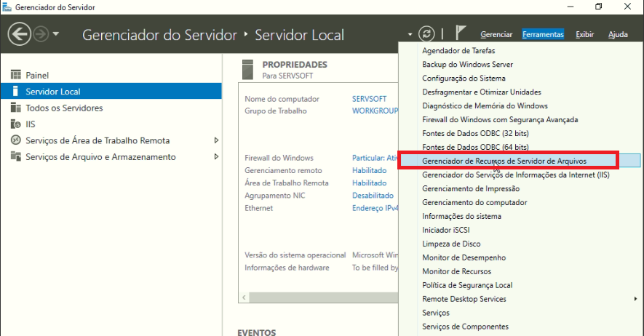The height and width of the screenshot is (336, 644).
Task: Click Habilitado link for Gerenciamento remoto
Action: point(369,171)
